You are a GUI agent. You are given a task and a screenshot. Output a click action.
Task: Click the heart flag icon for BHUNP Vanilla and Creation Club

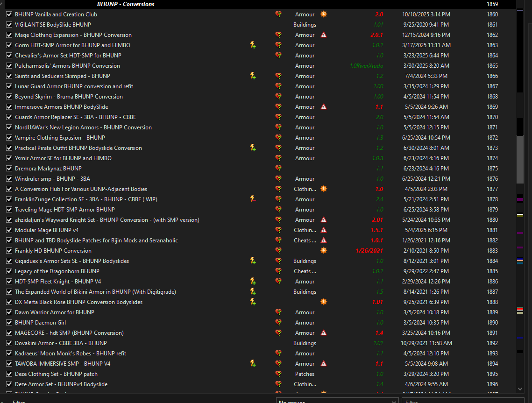click(x=278, y=14)
